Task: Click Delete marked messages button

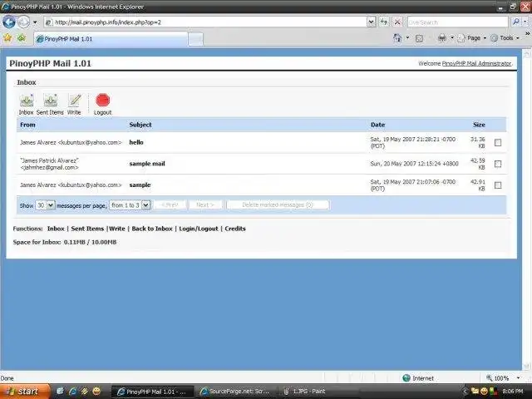Action: coord(278,205)
